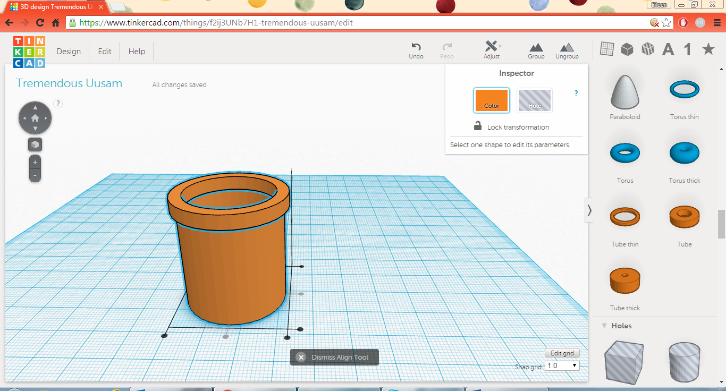Toggle Lock transformation
The height and width of the screenshot is (391, 726).
pyautogui.click(x=511, y=126)
